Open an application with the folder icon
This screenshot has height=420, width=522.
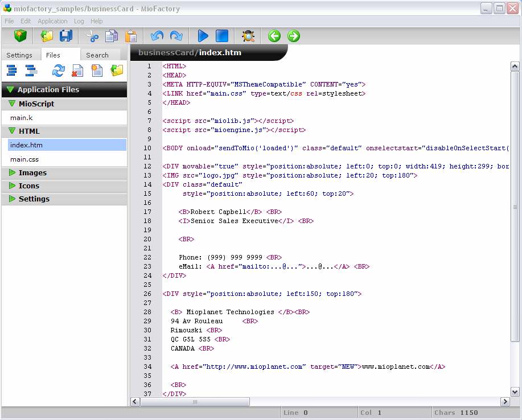[x=47, y=36]
